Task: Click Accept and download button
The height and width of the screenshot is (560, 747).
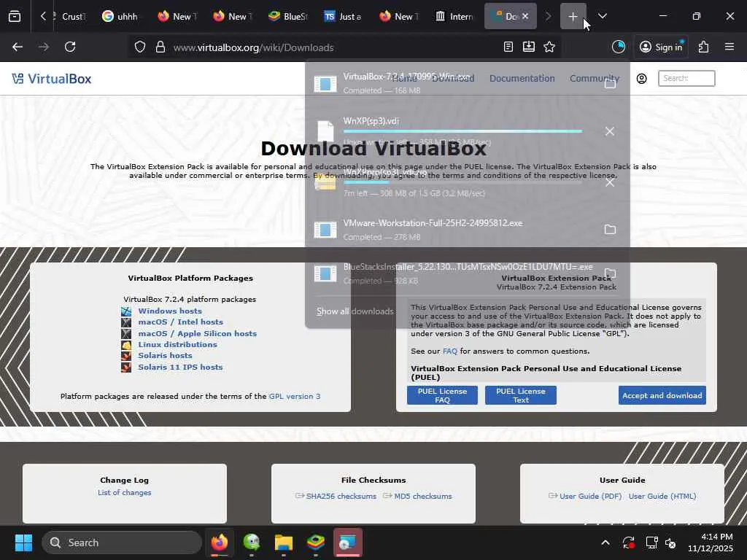Action: pos(662,395)
